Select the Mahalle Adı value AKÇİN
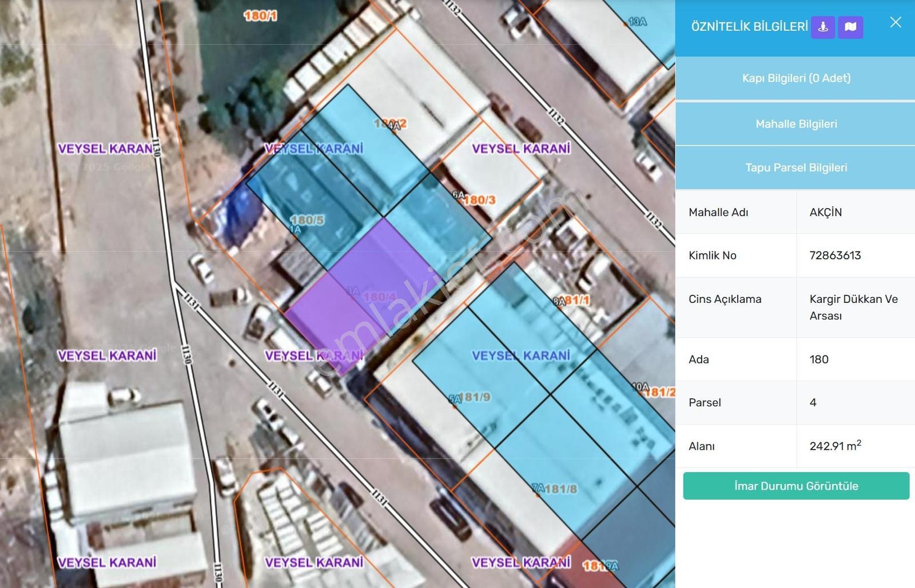Image resolution: width=915 pixels, height=588 pixels. tap(825, 212)
